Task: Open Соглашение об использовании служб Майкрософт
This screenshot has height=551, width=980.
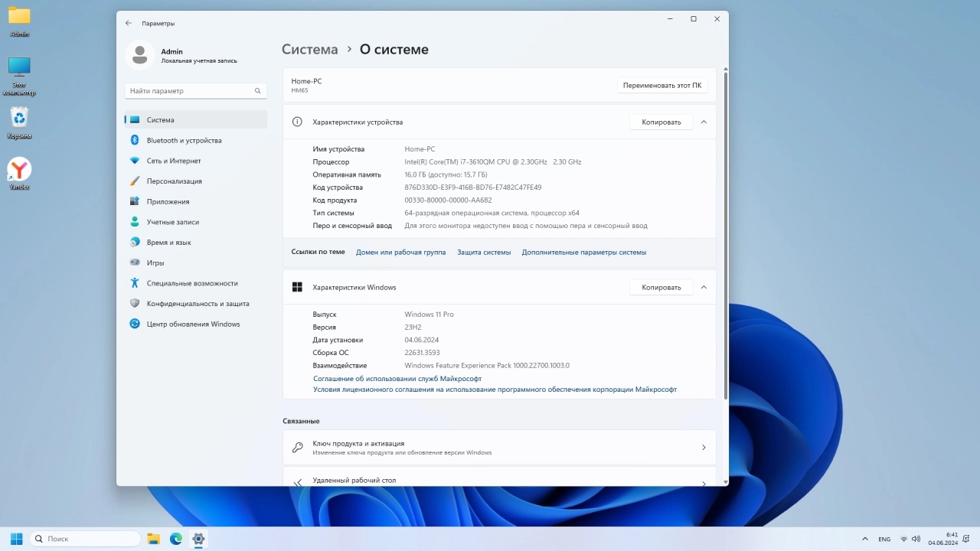Action: (397, 379)
